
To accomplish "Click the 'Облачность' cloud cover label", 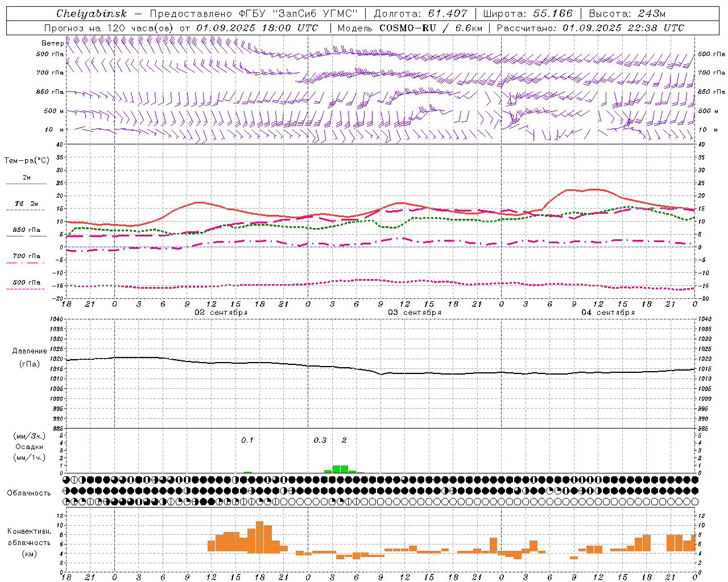I will [29, 493].
